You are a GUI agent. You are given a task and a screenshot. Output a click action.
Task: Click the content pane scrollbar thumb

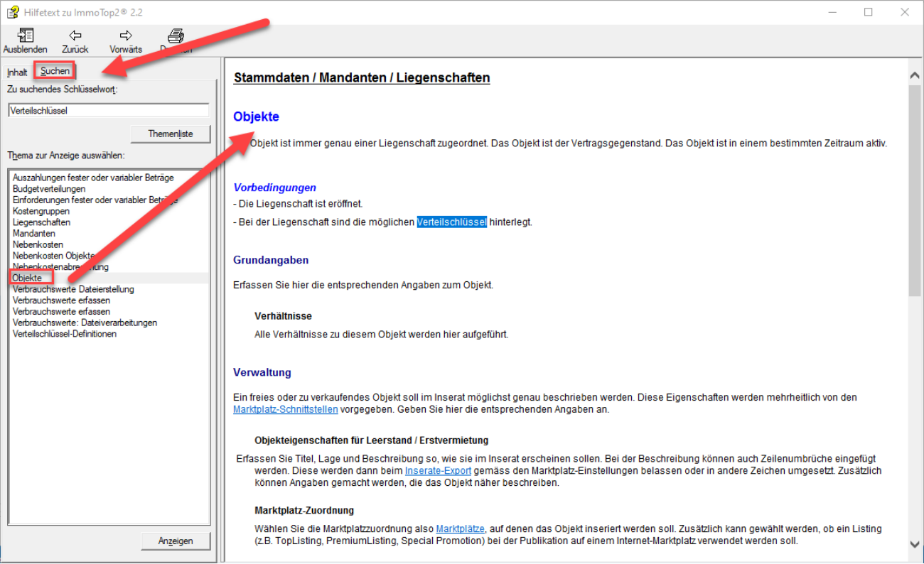[915, 190]
